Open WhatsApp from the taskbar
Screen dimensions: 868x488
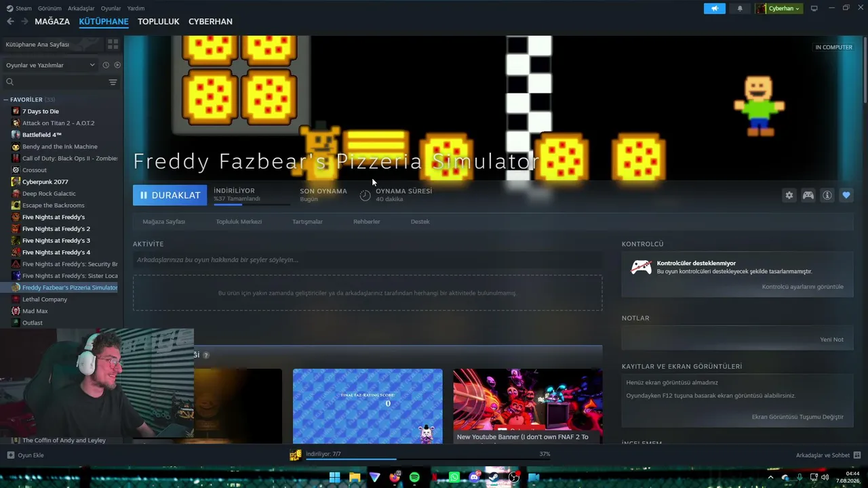(454, 477)
